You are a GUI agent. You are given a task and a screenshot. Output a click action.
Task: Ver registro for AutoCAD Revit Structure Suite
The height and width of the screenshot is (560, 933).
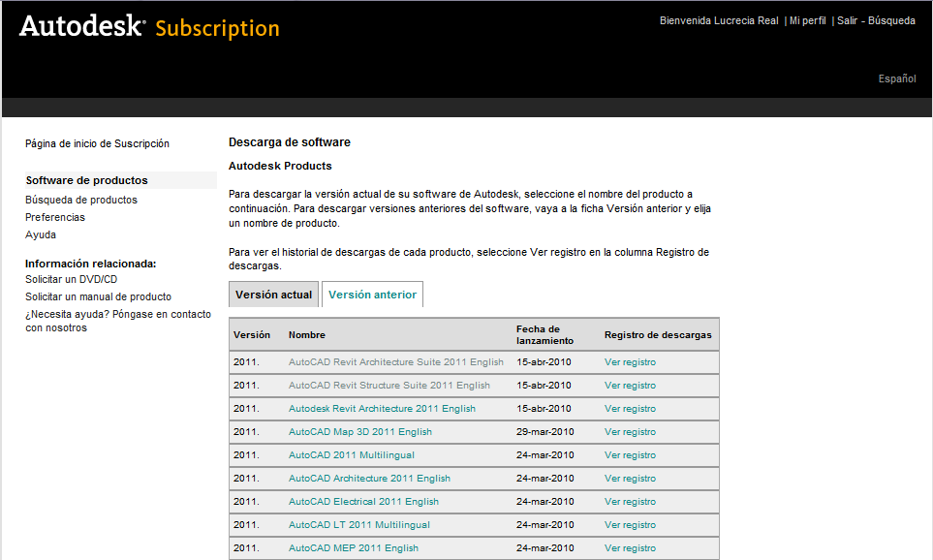point(630,385)
